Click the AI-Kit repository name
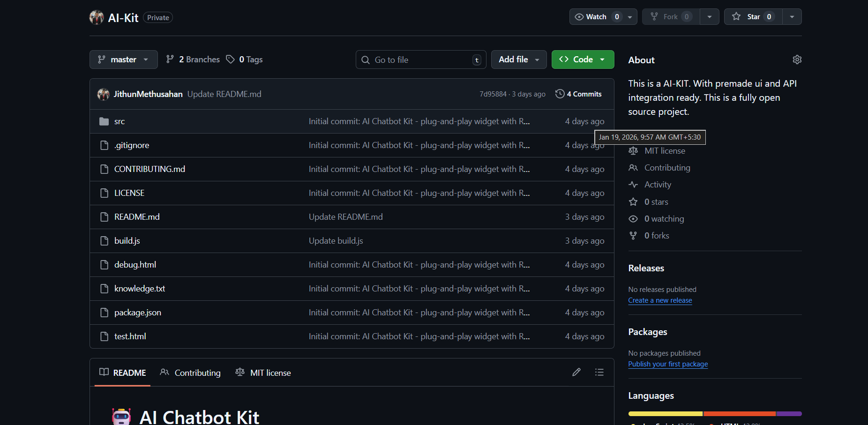868x425 pixels. (123, 18)
